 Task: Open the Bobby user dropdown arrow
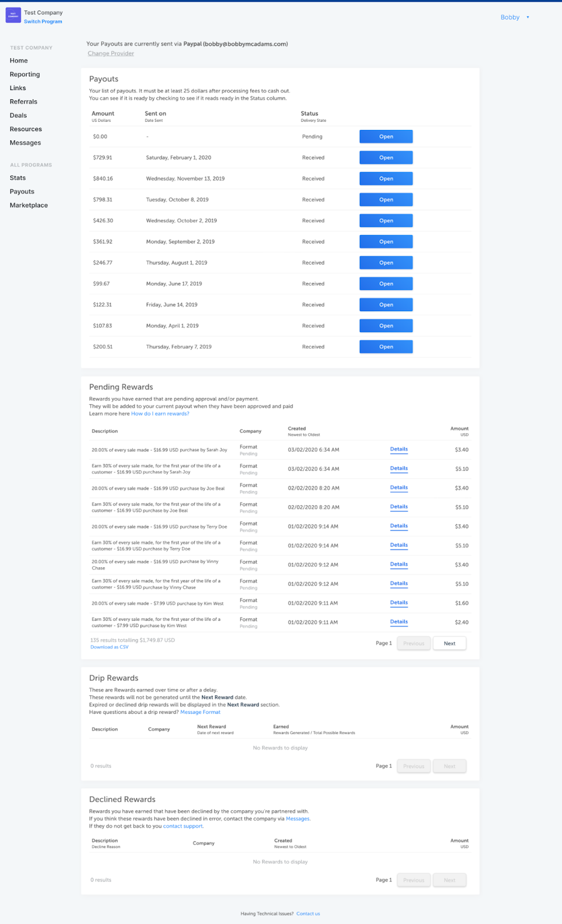pos(528,17)
